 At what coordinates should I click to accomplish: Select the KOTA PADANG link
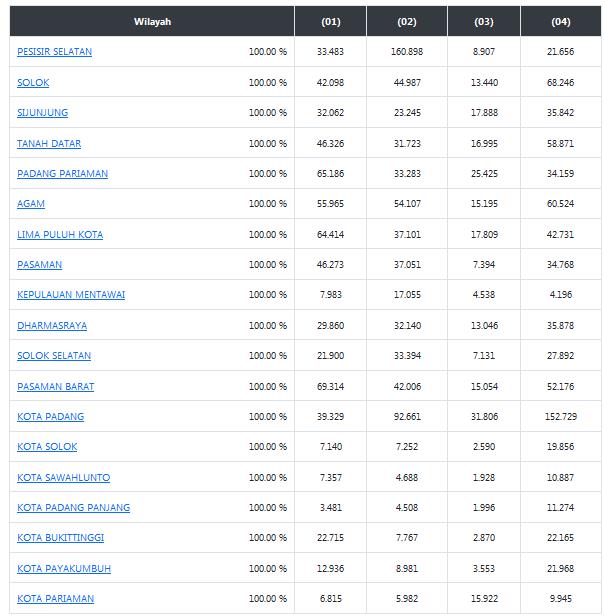click(x=51, y=416)
